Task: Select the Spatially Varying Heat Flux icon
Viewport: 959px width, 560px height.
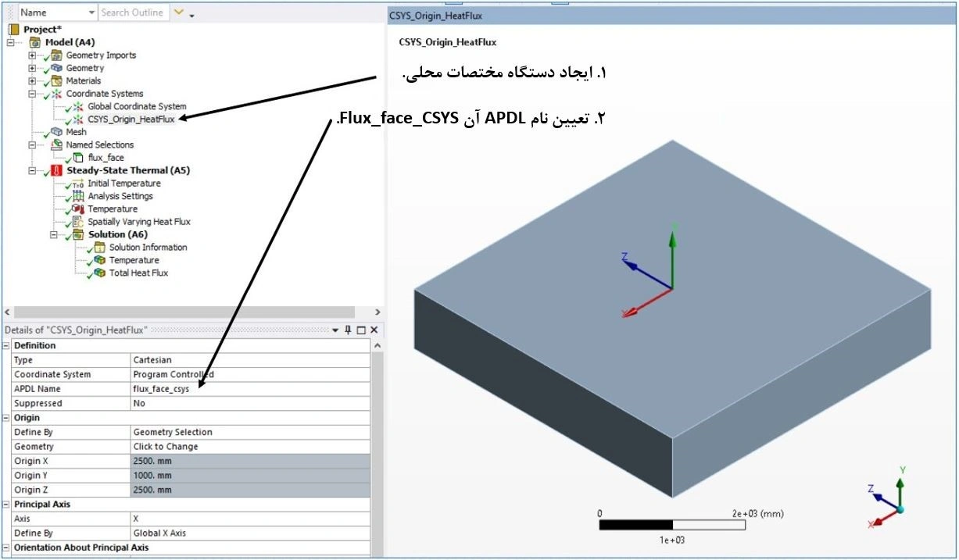Action: (x=78, y=222)
